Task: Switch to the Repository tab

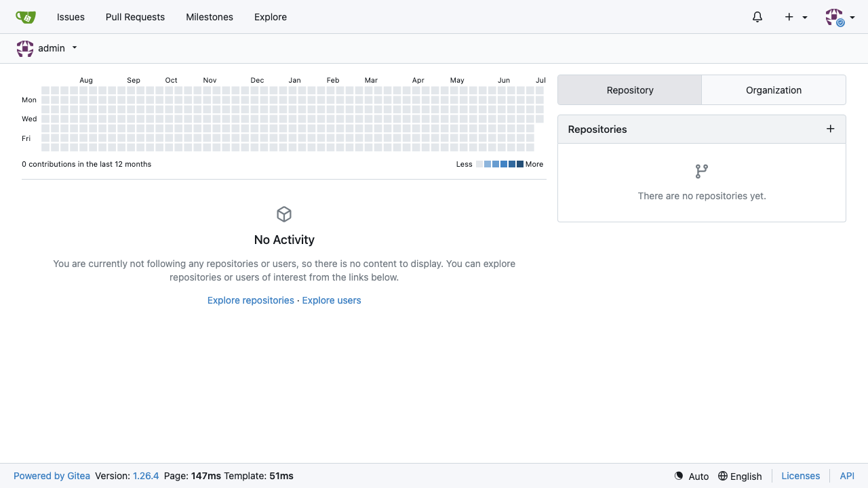Action: point(630,90)
